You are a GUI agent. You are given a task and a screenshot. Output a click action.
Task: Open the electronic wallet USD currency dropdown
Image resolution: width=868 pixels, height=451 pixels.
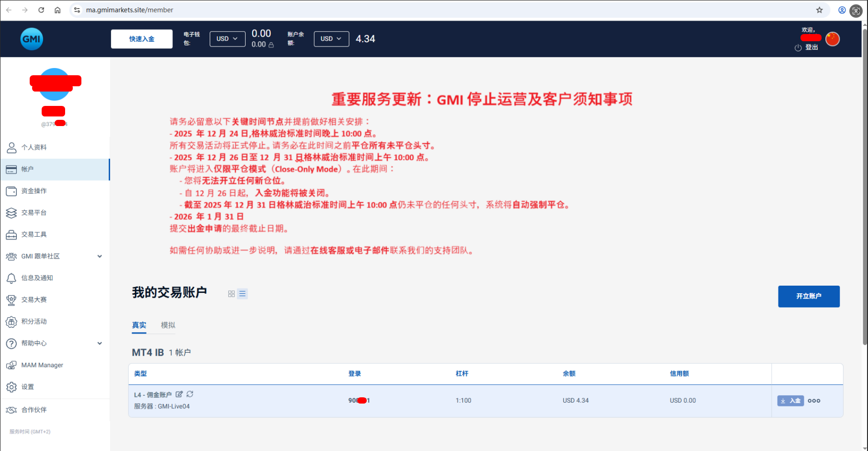(x=227, y=39)
